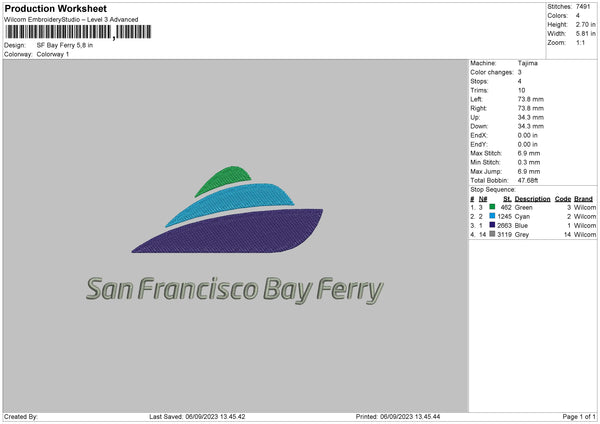Click the 'Max Stitch:' label
600x424 pixels.
486,153
